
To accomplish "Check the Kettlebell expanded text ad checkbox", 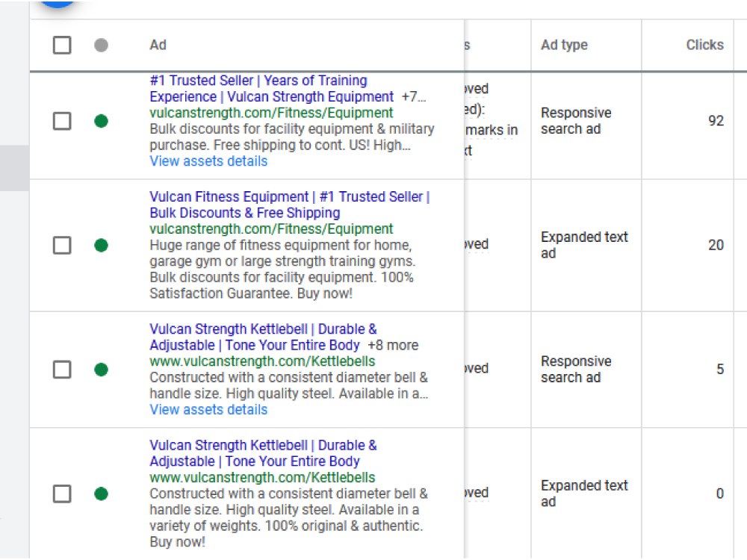I will pyautogui.click(x=62, y=494).
